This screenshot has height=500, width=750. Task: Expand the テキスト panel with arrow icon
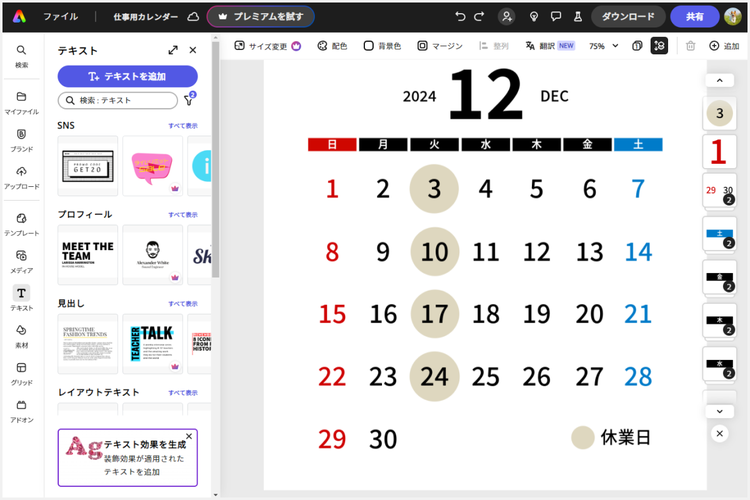[173, 50]
